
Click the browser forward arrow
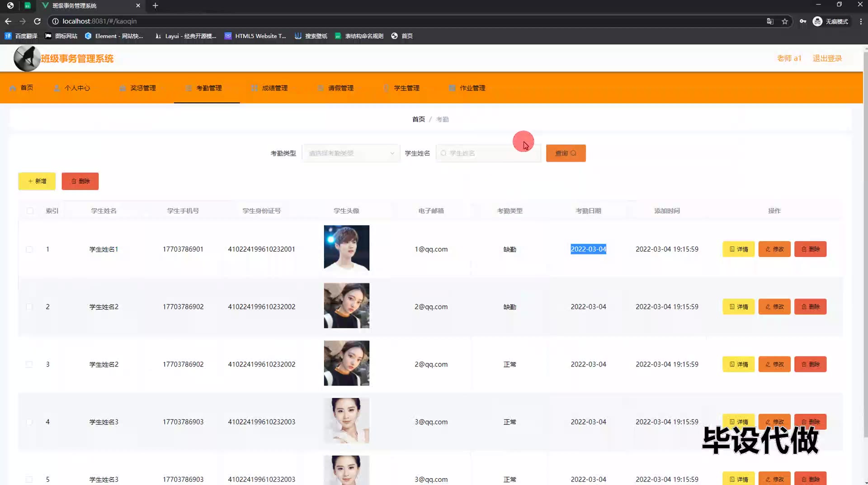coord(23,21)
